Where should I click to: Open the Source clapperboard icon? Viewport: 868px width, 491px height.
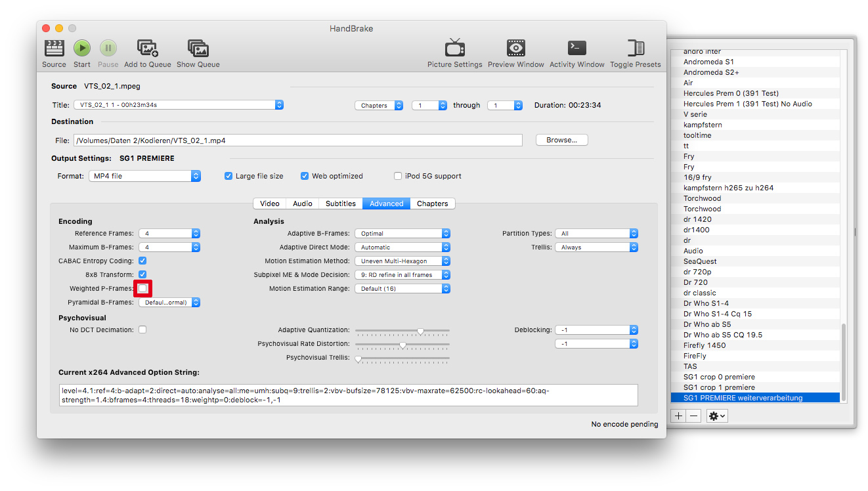[x=54, y=49]
